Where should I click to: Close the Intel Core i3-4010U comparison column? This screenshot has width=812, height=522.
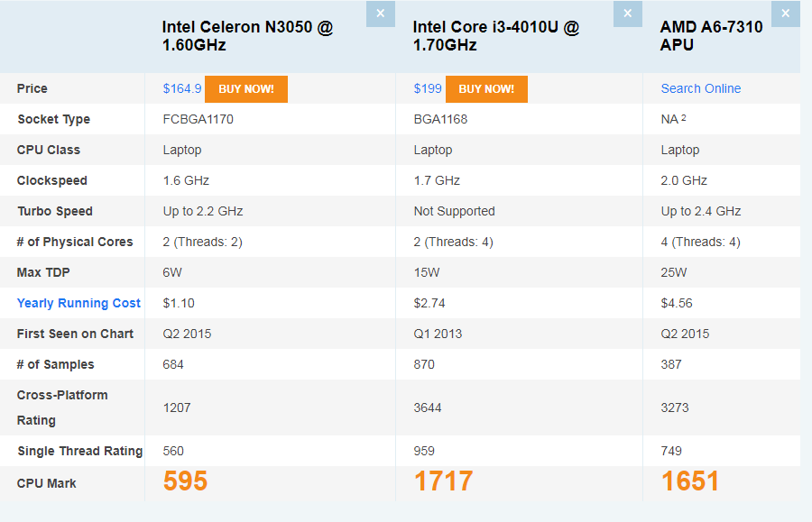pyautogui.click(x=627, y=14)
